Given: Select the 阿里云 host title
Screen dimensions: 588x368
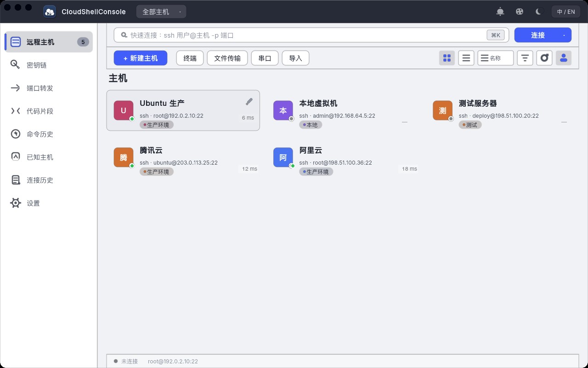Looking at the screenshot, I should tap(311, 150).
